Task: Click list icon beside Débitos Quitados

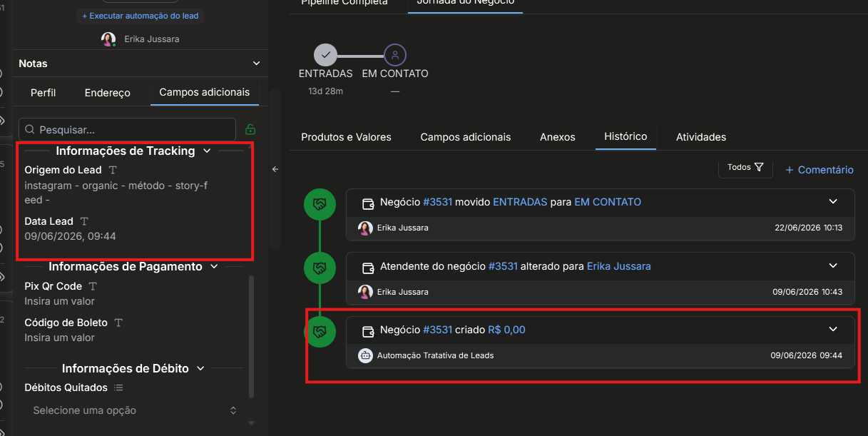Action: coord(118,387)
